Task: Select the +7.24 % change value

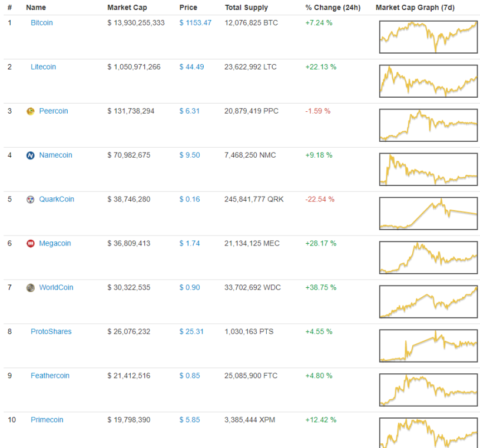Action: click(x=319, y=23)
